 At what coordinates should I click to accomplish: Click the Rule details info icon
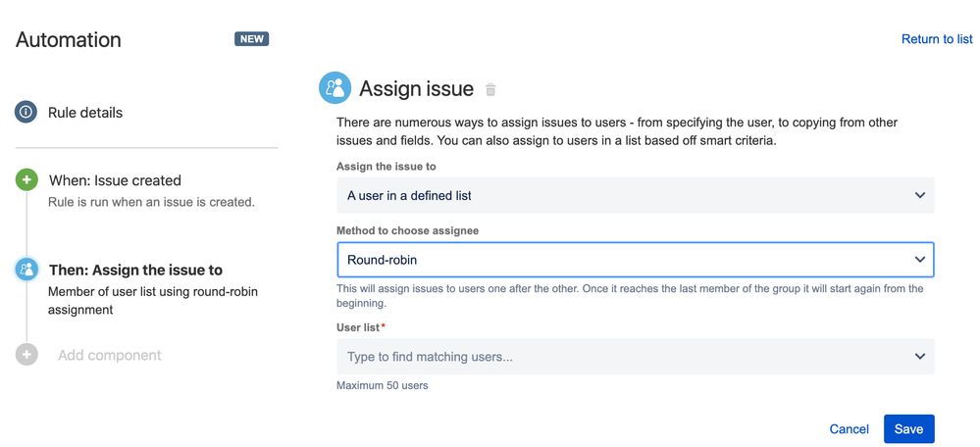[26, 113]
